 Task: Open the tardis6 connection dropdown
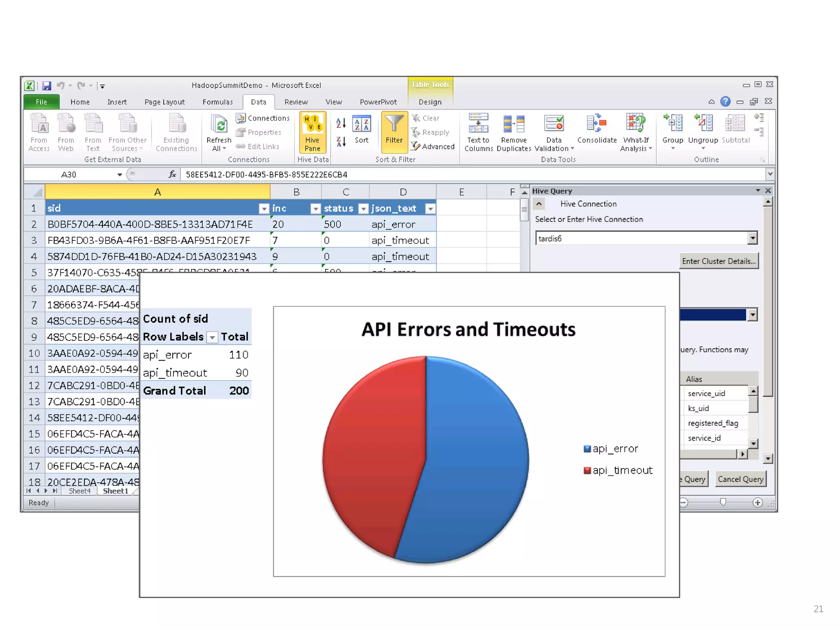point(752,238)
